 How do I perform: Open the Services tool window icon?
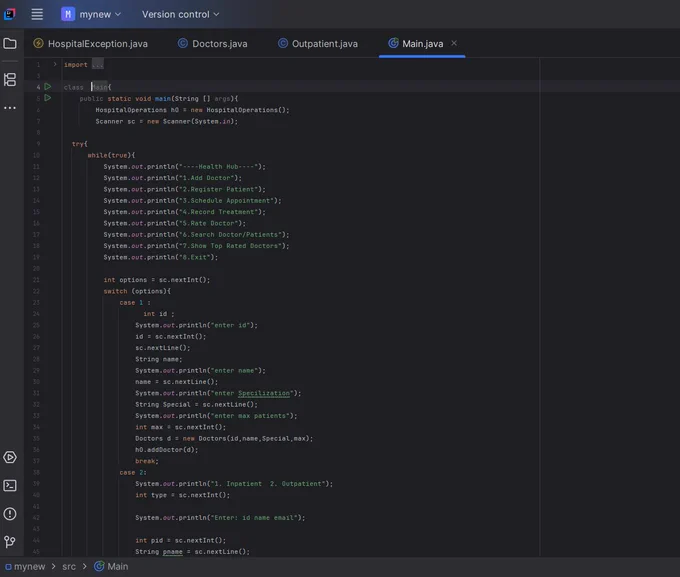(x=10, y=457)
